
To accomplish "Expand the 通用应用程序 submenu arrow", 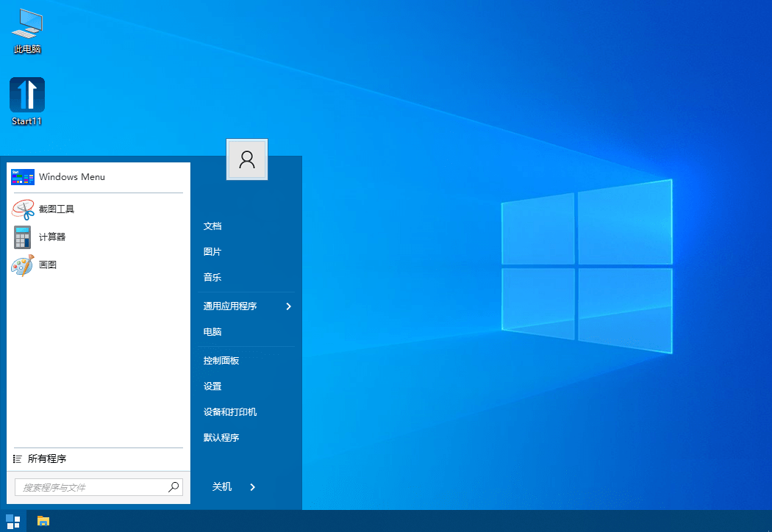I will tap(288, 306).
